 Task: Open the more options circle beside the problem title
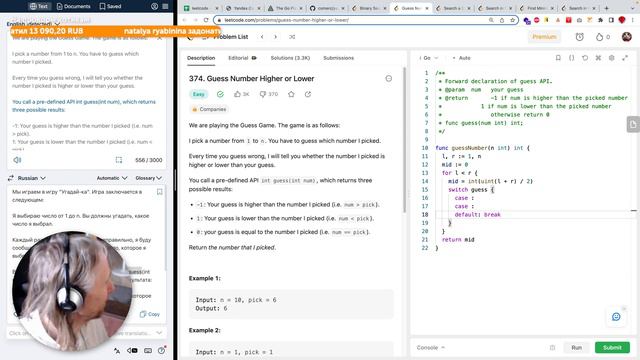click(x=389, y=78)
